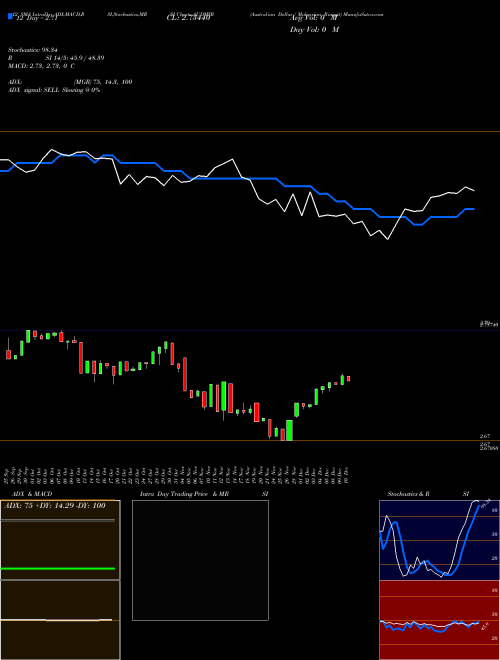This screenshot has width=500, height=660.
Task: Click the 2.67 price label on the candlestick axis
Action: point(485,437)
